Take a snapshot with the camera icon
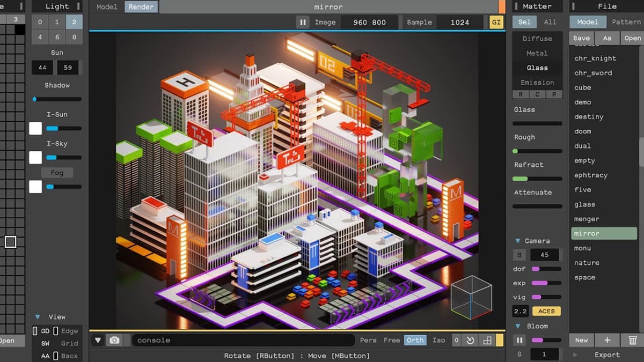644x362 pixels. coord(114,340)
